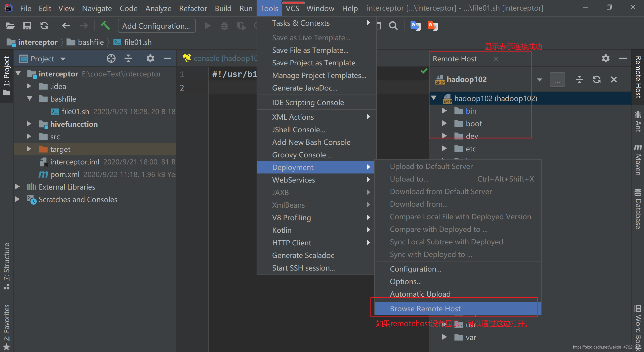Expand remote etc folder

click(445, 149)
